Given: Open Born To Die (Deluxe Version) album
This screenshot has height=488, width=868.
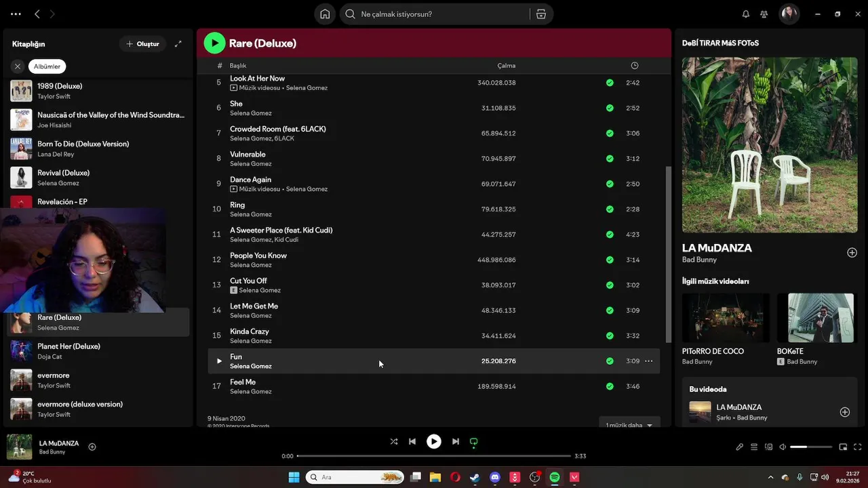Looking at the screenshot, I should coord(98,148).
